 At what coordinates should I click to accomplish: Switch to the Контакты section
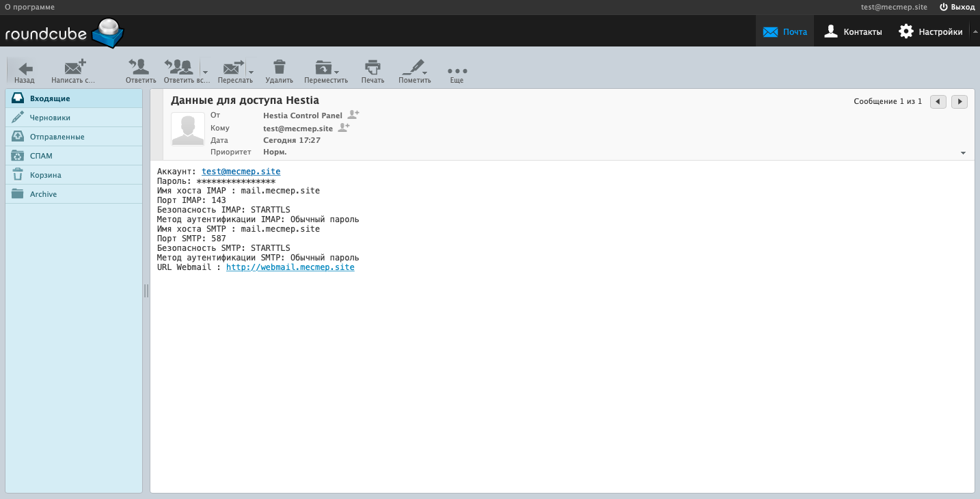[x=852, y=31]
